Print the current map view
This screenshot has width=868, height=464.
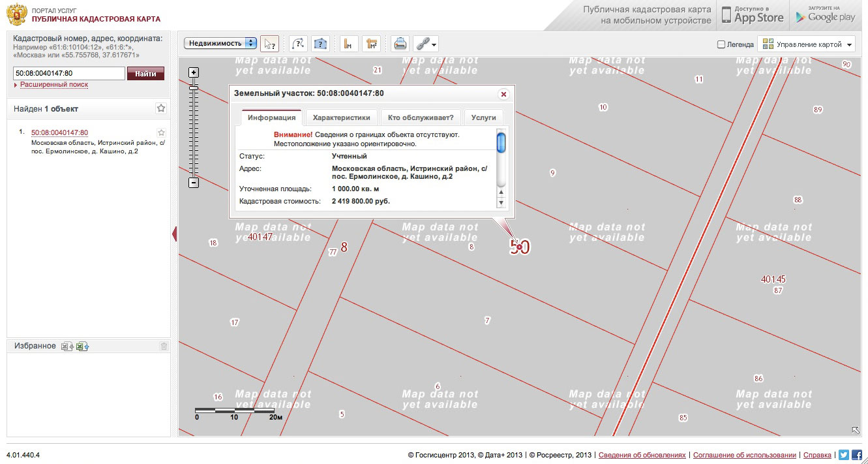pyautogui.click(x=400, y=44)
